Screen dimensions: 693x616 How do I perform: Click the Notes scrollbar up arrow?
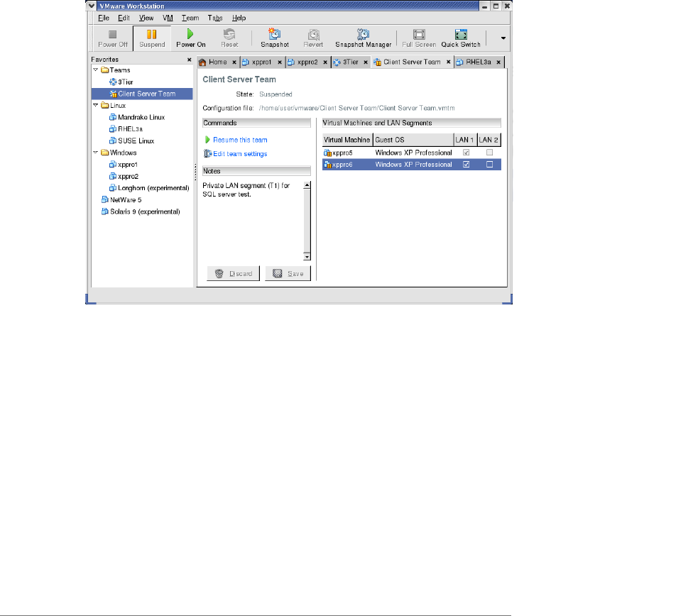tap(307, 185)
